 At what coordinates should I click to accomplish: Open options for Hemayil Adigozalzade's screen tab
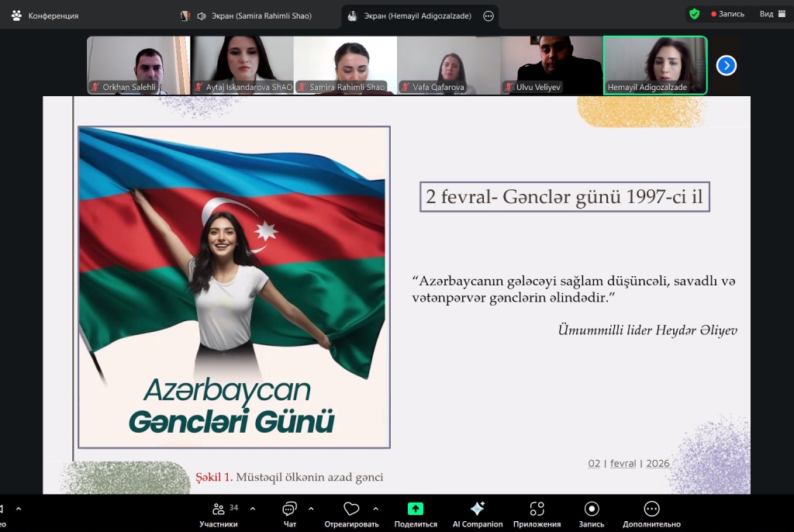tap(488, 16)
